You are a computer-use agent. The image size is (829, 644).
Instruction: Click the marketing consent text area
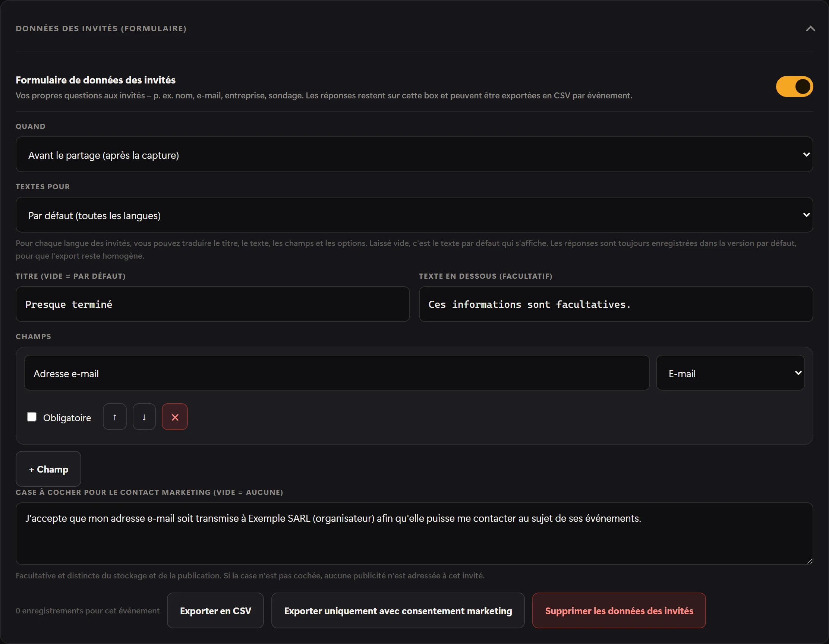tap(414, 534)
